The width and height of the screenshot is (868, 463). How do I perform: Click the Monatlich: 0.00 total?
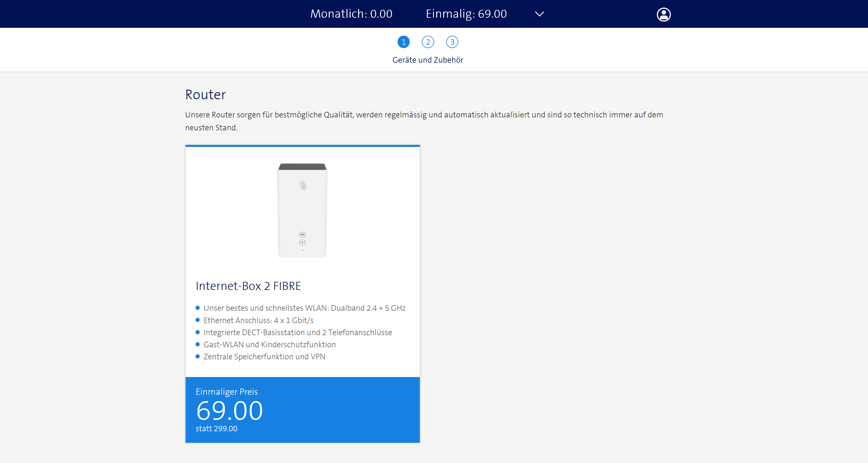351,14
